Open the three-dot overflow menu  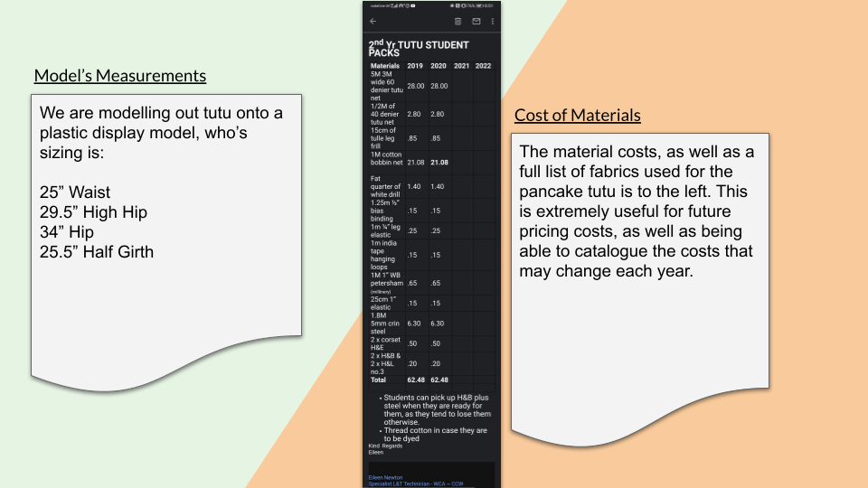tap(492, 21)
